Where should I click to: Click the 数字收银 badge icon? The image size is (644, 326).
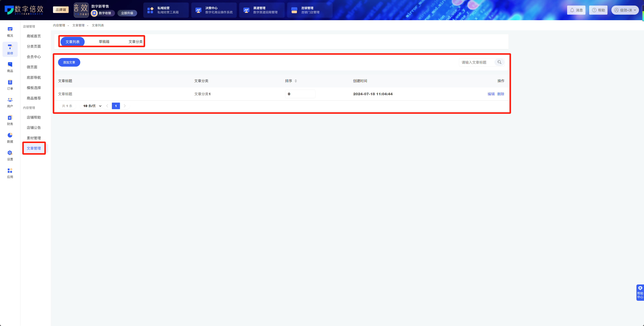pyautogui.click(x=94, y=13)
